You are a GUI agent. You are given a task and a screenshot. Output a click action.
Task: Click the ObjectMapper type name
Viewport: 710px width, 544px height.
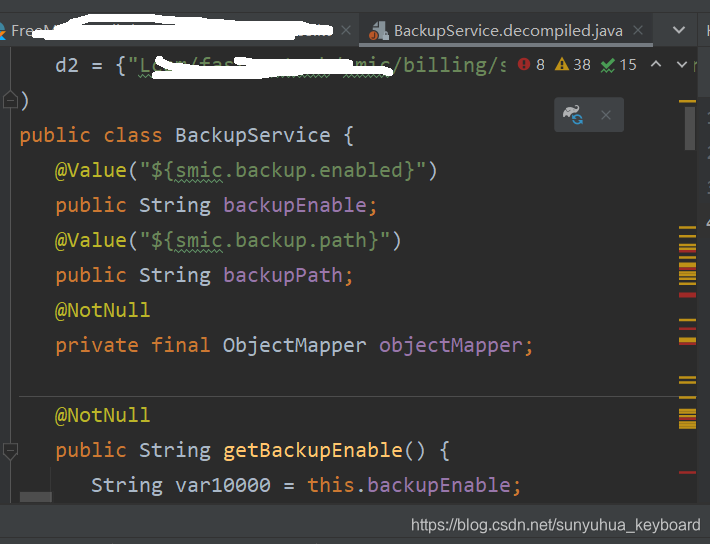click(x=295, y=345)
